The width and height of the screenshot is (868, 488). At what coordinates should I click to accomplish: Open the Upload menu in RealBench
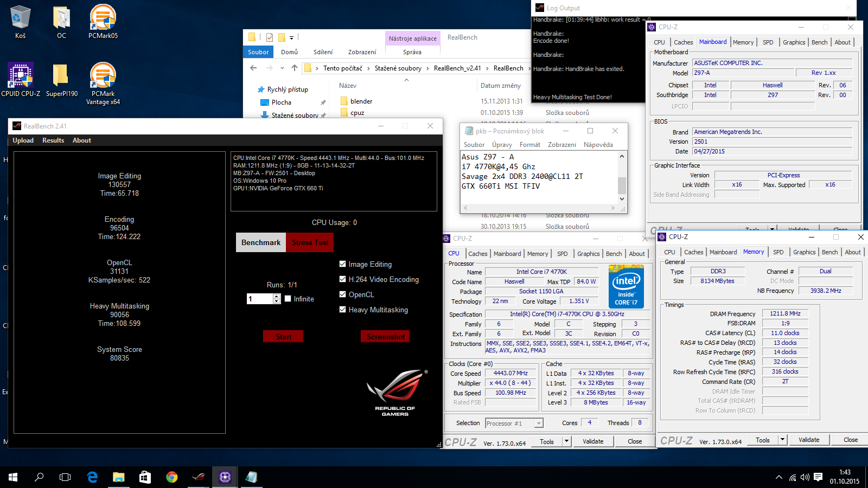(x=23, y=140)
